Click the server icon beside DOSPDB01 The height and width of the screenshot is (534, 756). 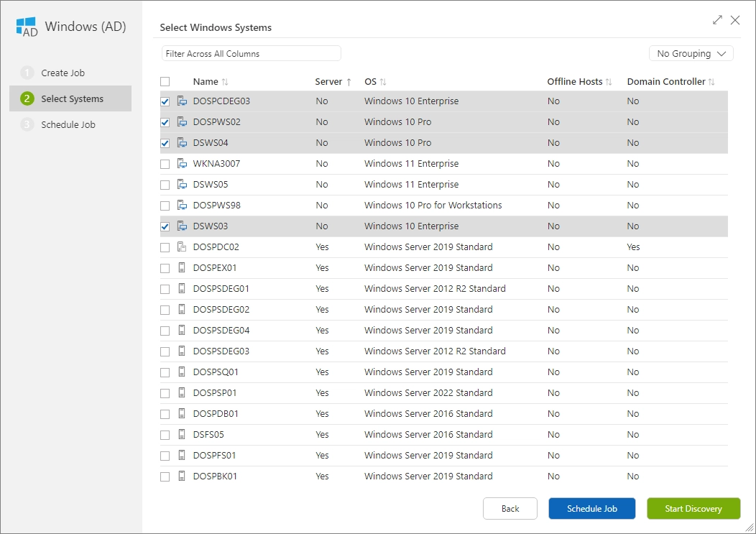182,413
